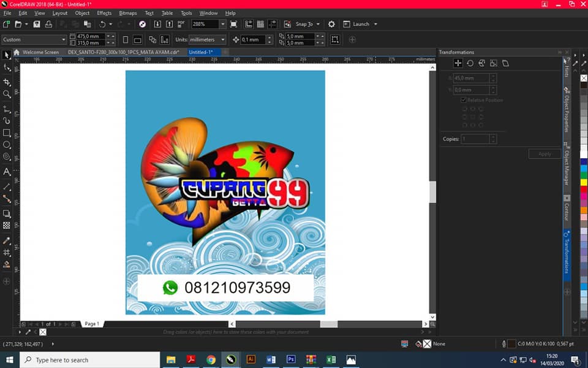Select the Rectangle tool
Image resolution: width=588 pixels, height=368 pixels.
[x=6, y=132]
